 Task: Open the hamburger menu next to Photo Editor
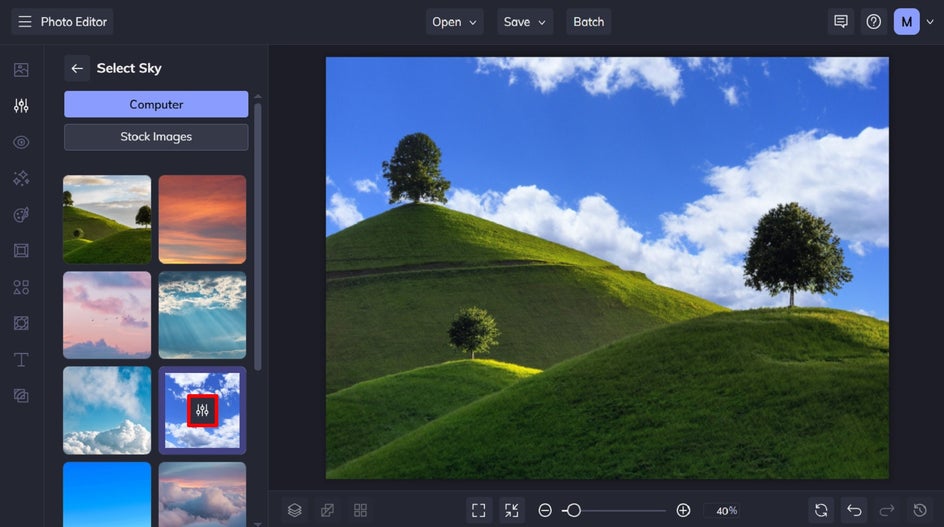pyautogui.click(x=25, y=22)
